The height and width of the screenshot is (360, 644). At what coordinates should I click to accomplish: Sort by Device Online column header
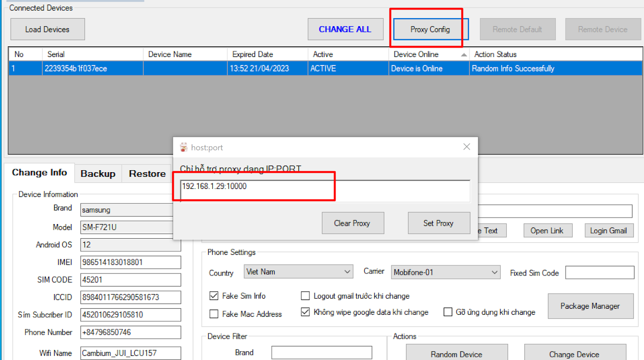point(429,54)
